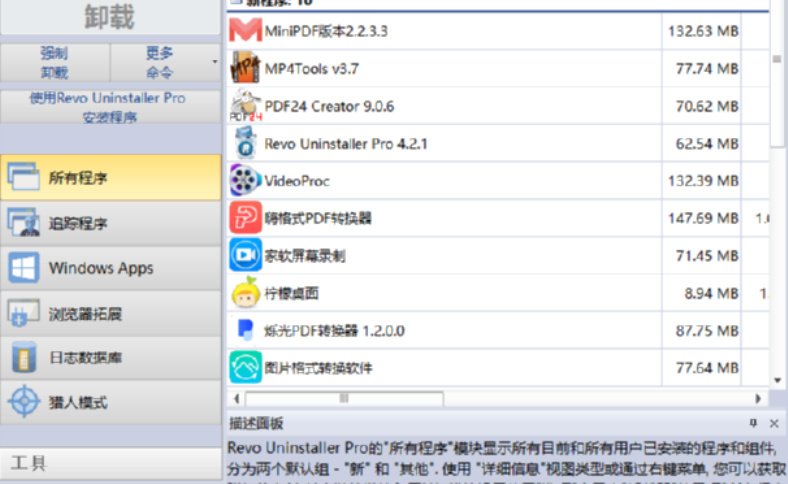Click the MiniPDF program icon
788x484 pixels.
coord(244,31)
